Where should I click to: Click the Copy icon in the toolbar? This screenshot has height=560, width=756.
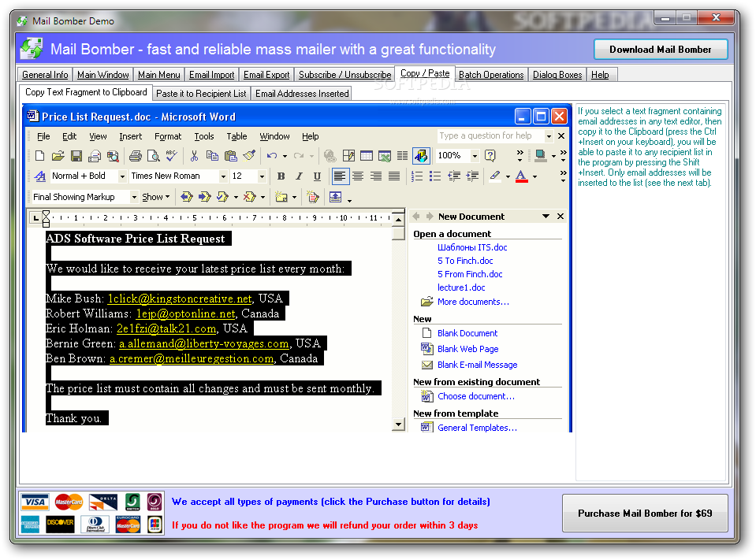(x=212, y=156)
